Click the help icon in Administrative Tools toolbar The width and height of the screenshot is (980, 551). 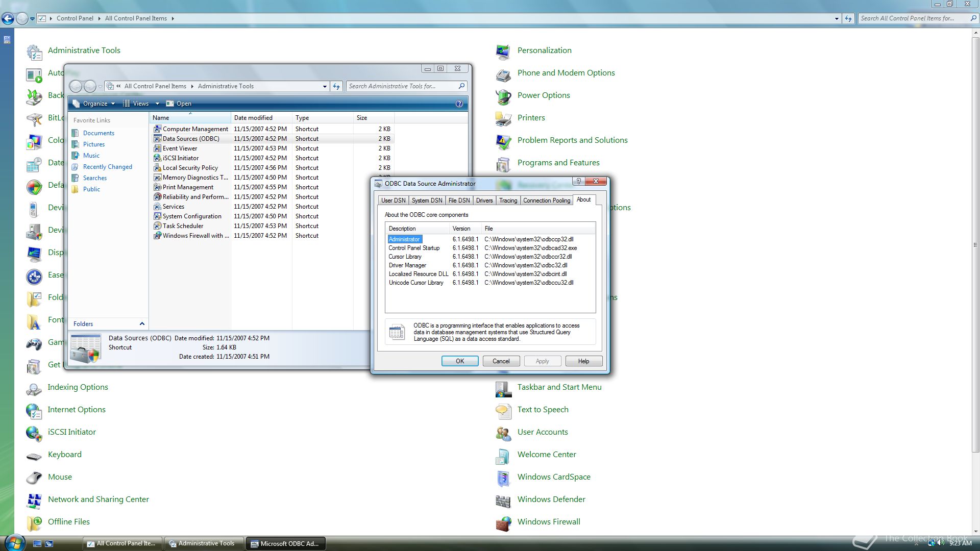[x=459, y=104]
